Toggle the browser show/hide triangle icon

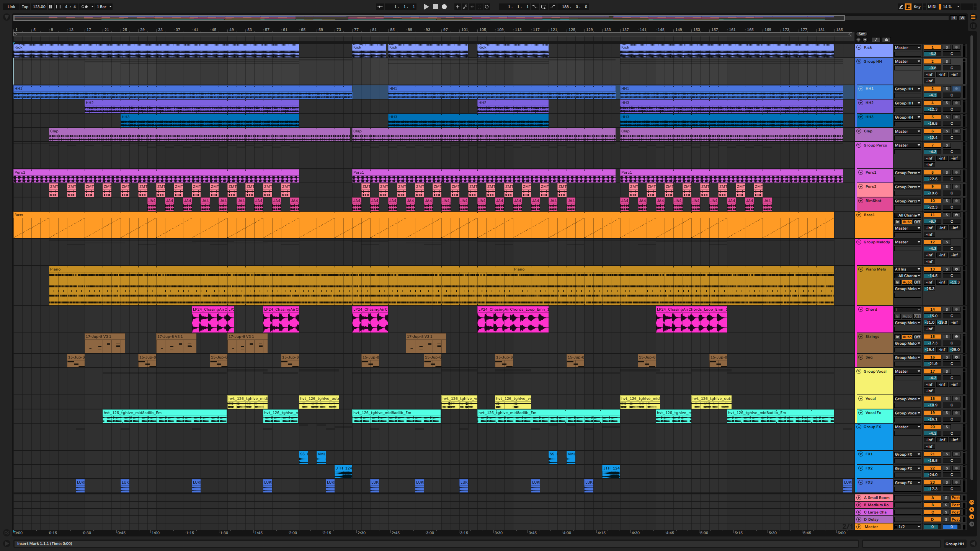click(7, 17)
